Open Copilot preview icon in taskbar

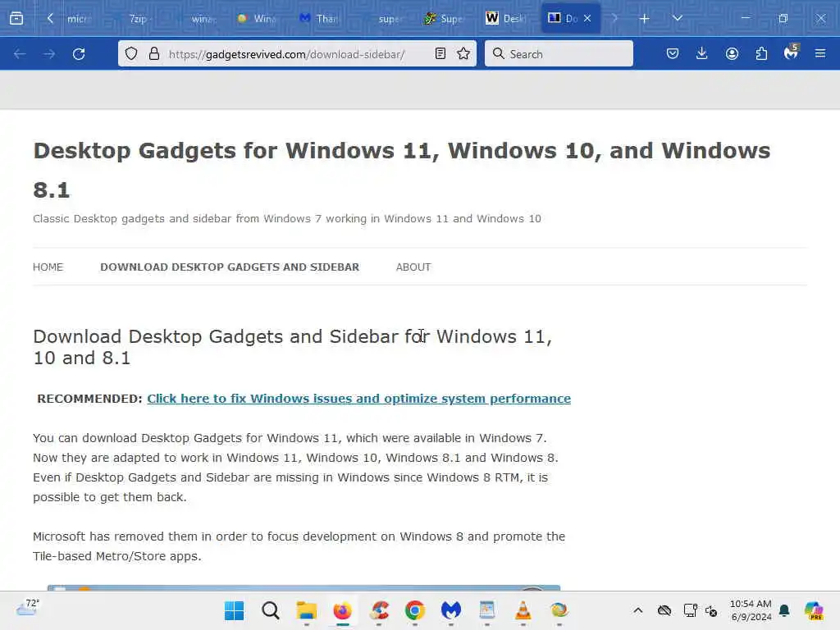click(814, 610)
